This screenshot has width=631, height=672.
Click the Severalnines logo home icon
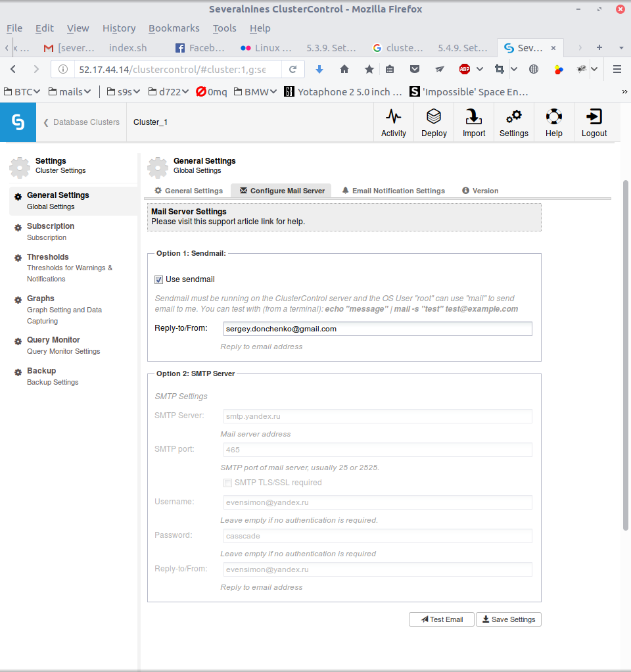tap(18, 122)
